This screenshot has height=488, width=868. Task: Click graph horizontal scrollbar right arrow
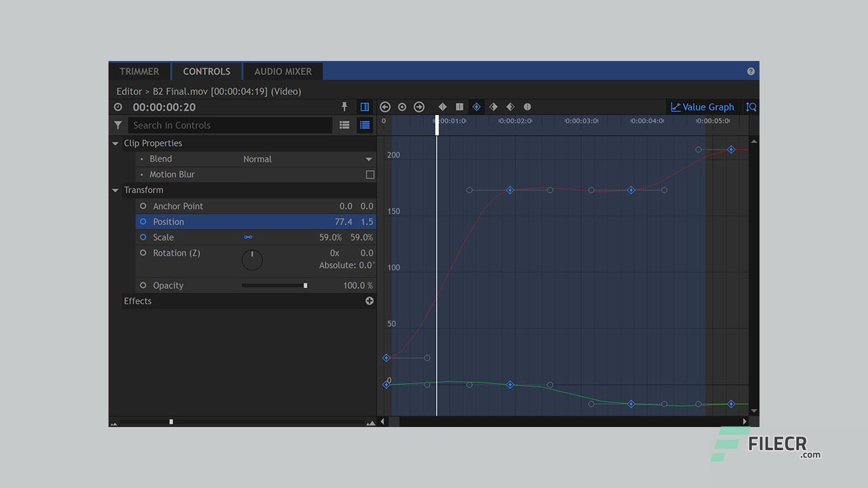coord(745,422)
